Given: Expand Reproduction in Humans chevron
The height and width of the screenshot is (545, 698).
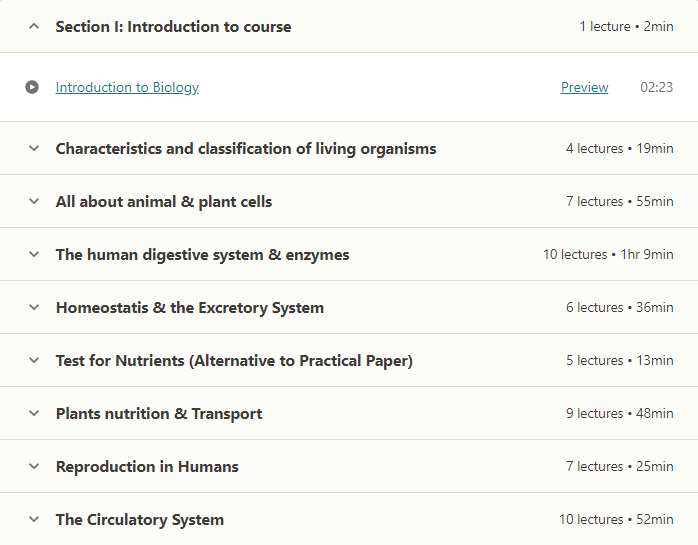Looking at the screenshot, I should click(x=34, y=466).
